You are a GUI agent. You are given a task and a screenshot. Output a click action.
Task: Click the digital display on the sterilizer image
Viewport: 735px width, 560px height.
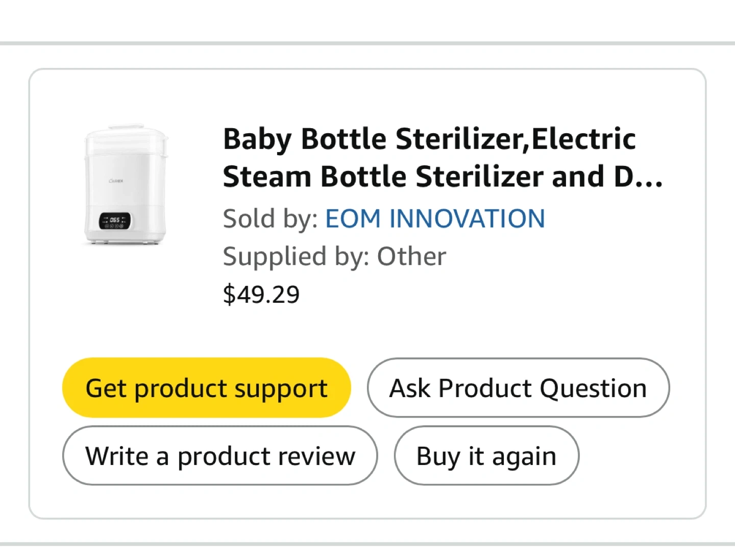coord(115,221)
